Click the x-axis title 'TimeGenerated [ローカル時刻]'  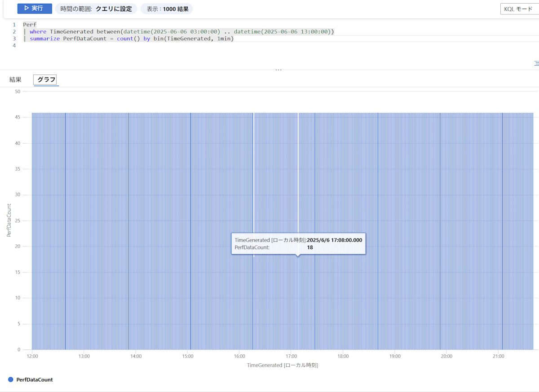click(282, 365)
